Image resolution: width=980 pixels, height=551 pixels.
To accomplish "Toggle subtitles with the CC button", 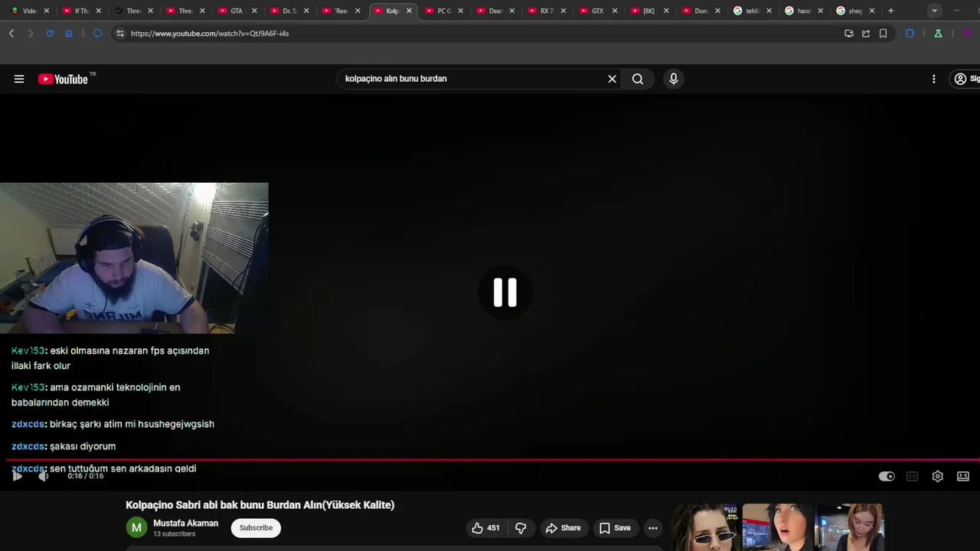I will point(912,476).
